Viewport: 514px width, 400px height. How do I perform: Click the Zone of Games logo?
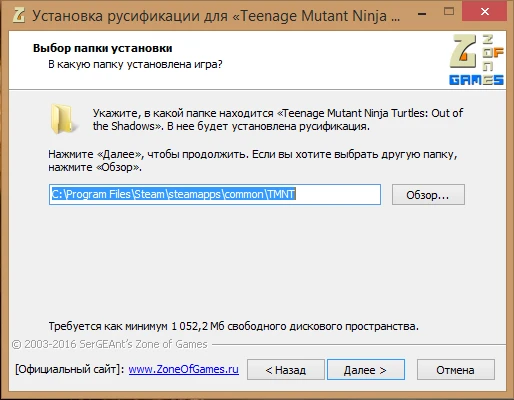tap(476, 60)
